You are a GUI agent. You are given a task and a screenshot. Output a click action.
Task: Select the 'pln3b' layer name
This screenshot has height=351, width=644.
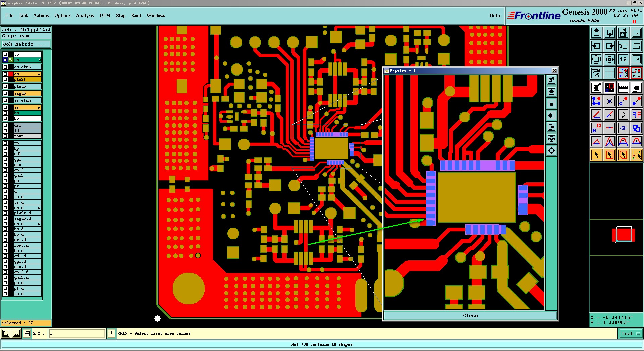click(x=27, y=86)
